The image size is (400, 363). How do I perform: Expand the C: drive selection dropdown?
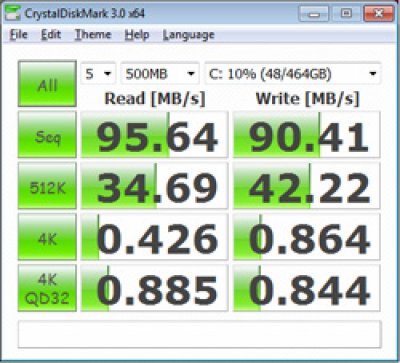pos(293,73)
